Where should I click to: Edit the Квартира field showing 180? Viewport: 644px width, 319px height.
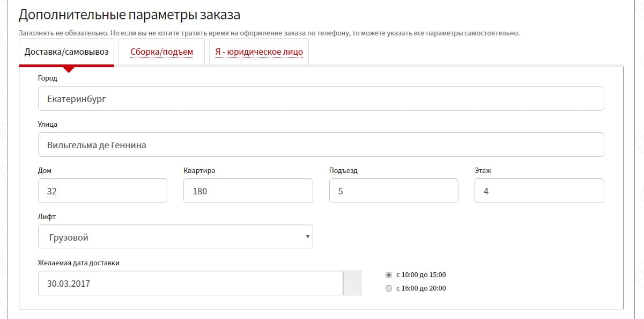pyautogui.click(x=248, y=191)
